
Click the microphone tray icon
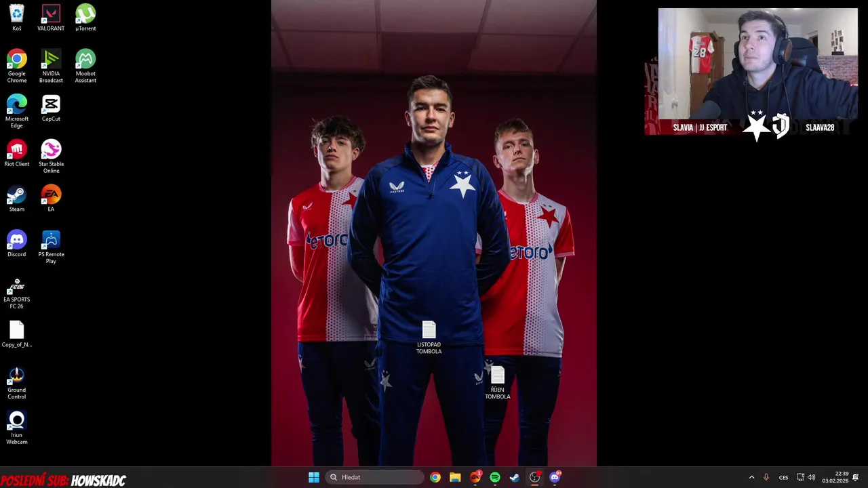click(766, 477)
